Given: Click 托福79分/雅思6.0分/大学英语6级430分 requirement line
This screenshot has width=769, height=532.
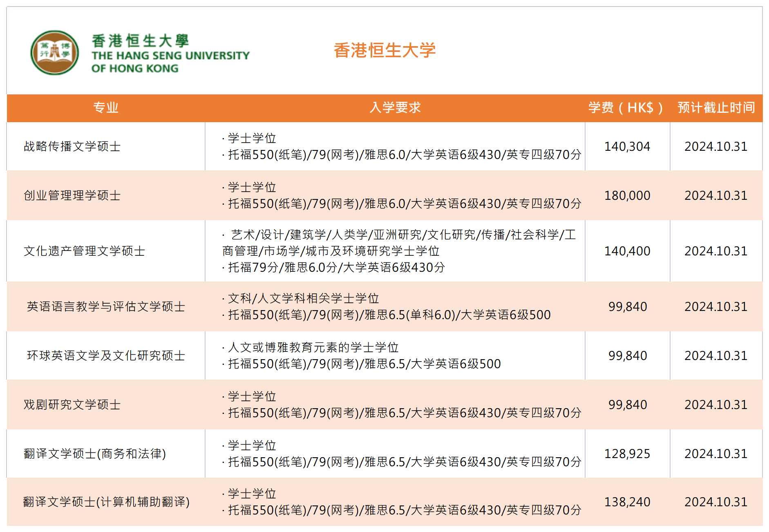Looking at the screenshot, I should click(333, 267).
